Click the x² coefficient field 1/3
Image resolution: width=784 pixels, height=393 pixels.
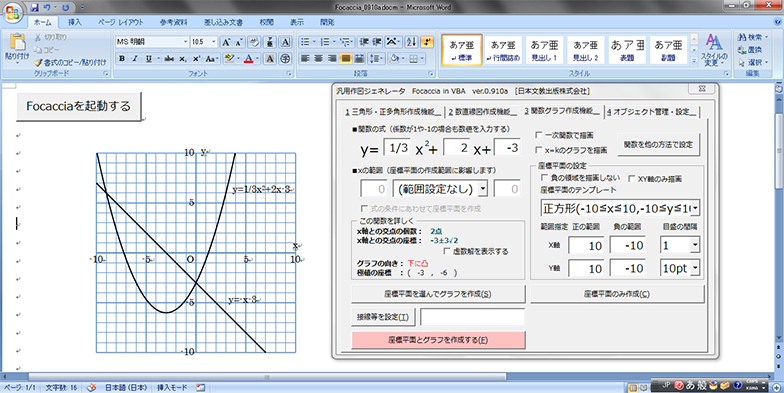coord(398,148)
